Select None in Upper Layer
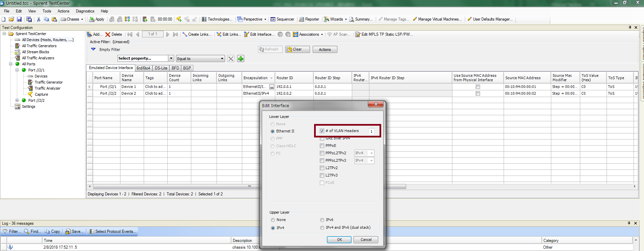The width and height of the screenshot is (644, 251). (x=273, y=220)
